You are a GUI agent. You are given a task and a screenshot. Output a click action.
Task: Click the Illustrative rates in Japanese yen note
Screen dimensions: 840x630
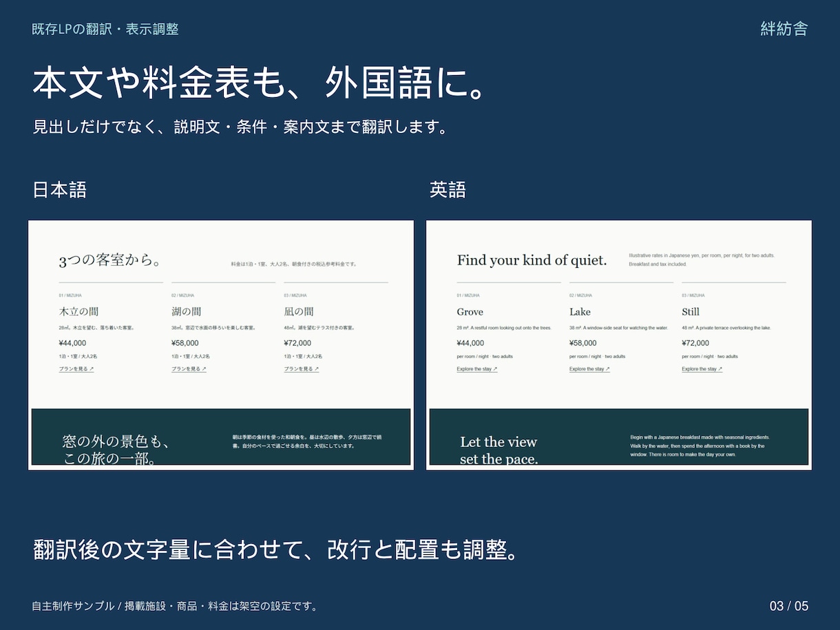coord(702,260)
